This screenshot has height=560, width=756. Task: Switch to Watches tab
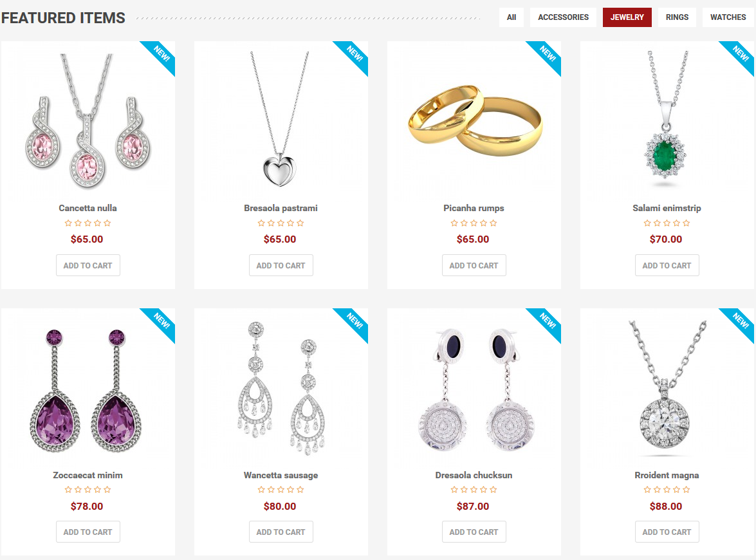click(728, 17)
